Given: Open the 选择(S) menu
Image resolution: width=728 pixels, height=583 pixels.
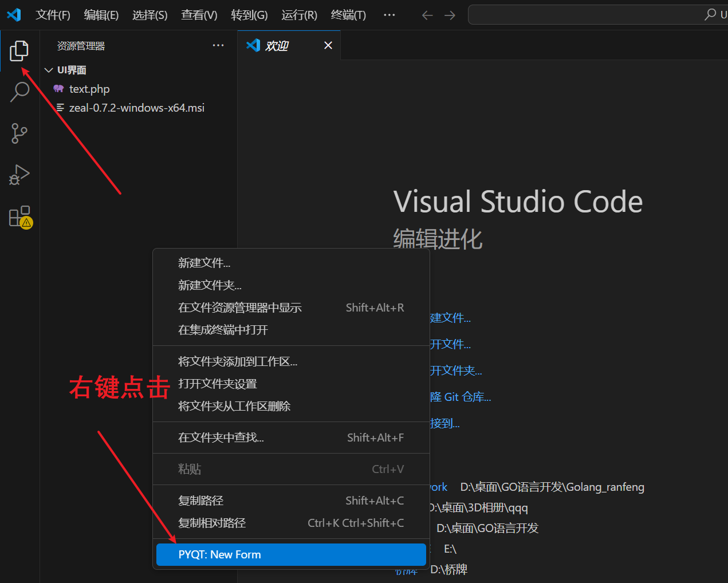Looking at the screenshot, I should (x=150, y=15).
